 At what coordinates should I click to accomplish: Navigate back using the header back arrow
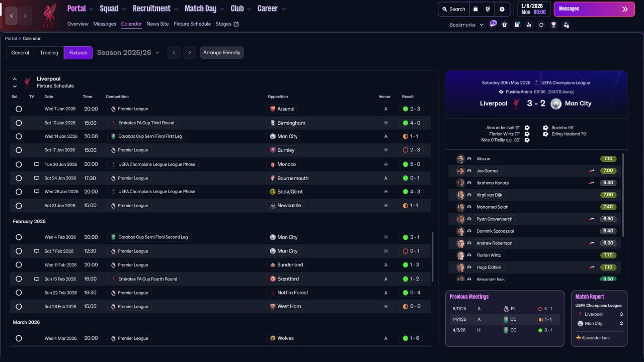[12, 16]
